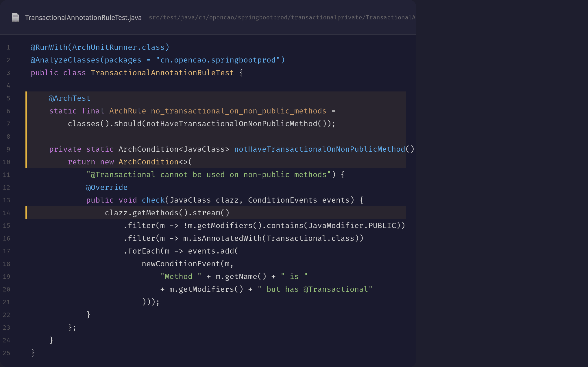The height and width of the screenshot is (367, 588).
Task: Click line number 5 in gutter
Action: (x=8, y=98)
